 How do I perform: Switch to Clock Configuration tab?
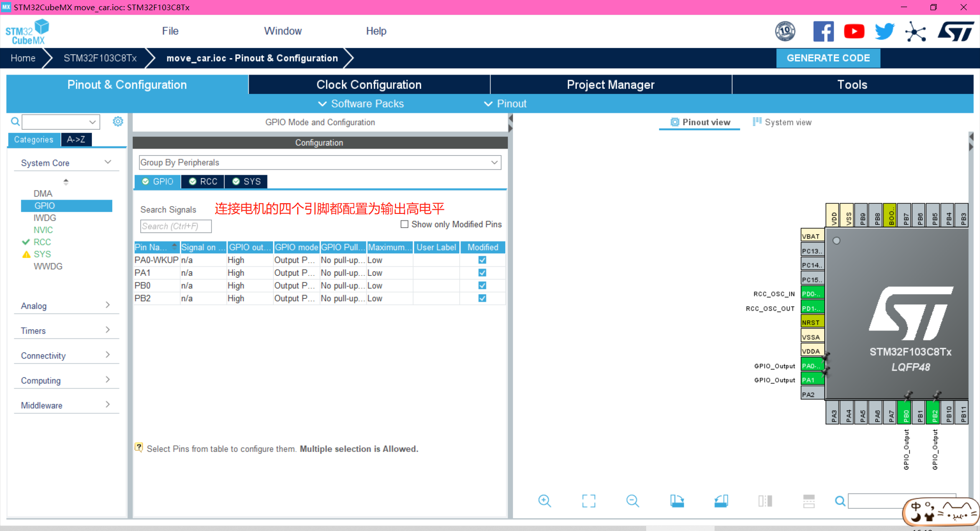coord(369,85)
